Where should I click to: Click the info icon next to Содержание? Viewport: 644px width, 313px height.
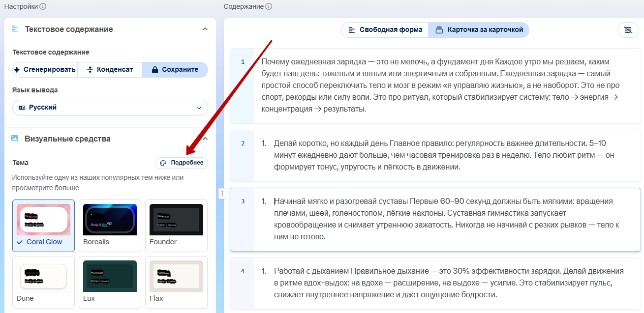coord(269,6)
